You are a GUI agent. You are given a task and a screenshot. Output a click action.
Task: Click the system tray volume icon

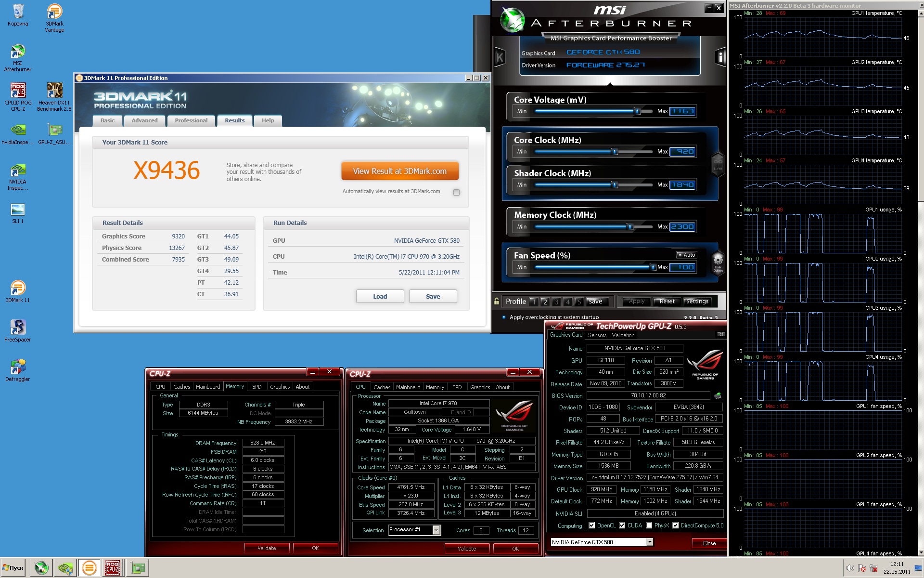pos(850,568)
